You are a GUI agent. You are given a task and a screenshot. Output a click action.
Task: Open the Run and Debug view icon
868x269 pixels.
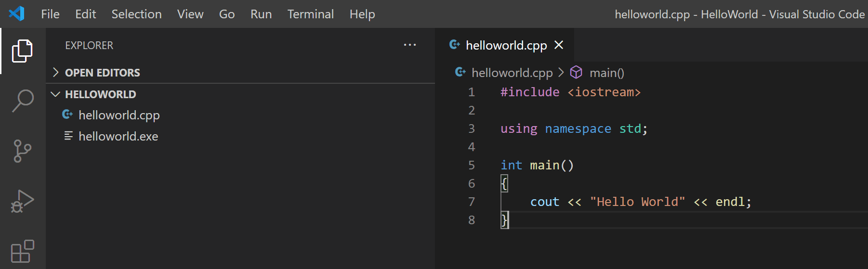[x=22, y=201]
